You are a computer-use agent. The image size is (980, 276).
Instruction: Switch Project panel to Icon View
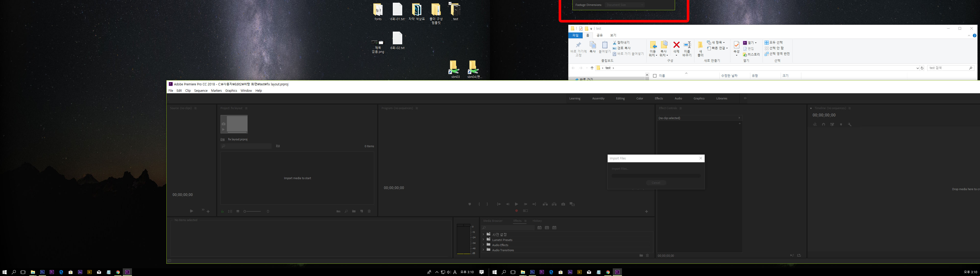point(238,211)
